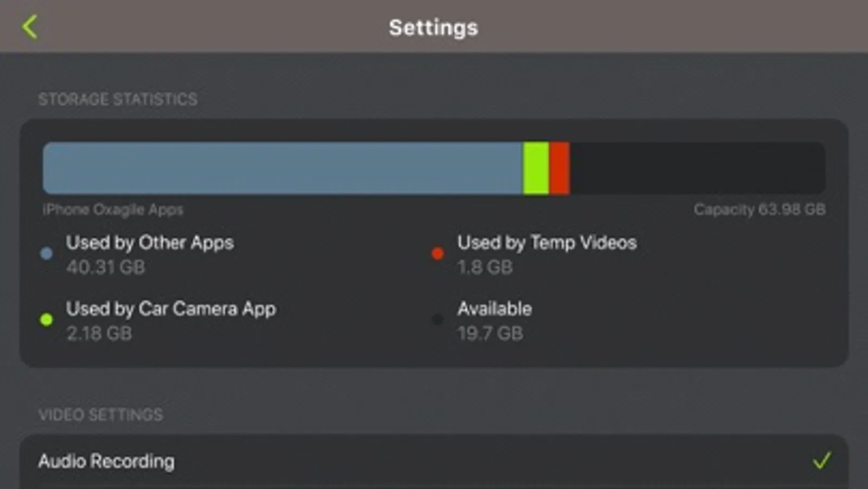The image size is (868, 489).
Task: Click the Storage Statistics section header
Action: (118, 99)
